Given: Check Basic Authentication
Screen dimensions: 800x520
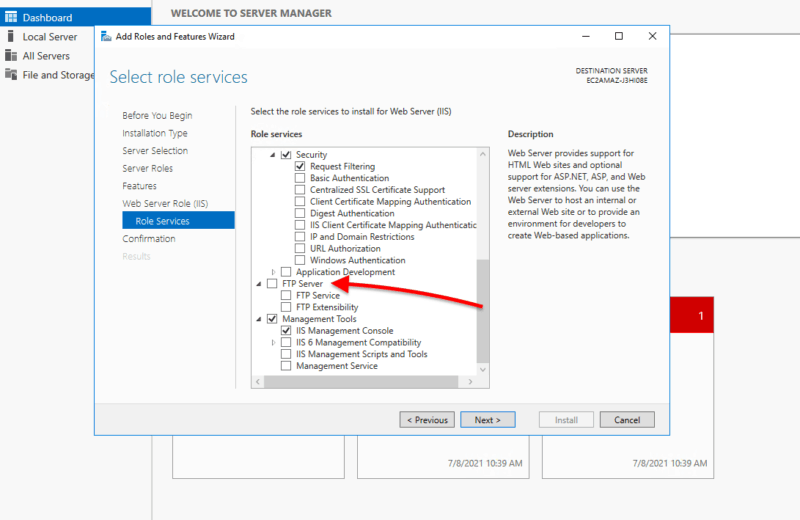Looking at the screenshot, I should point(300,178).
